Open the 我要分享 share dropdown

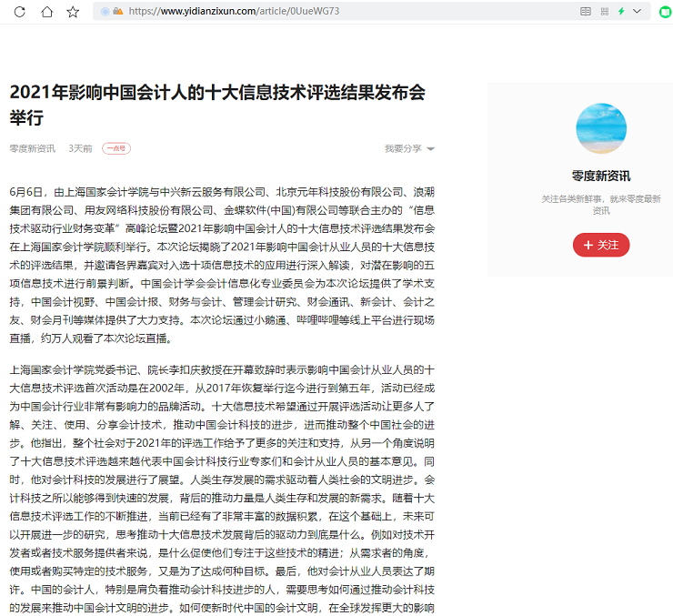point(408,148)
